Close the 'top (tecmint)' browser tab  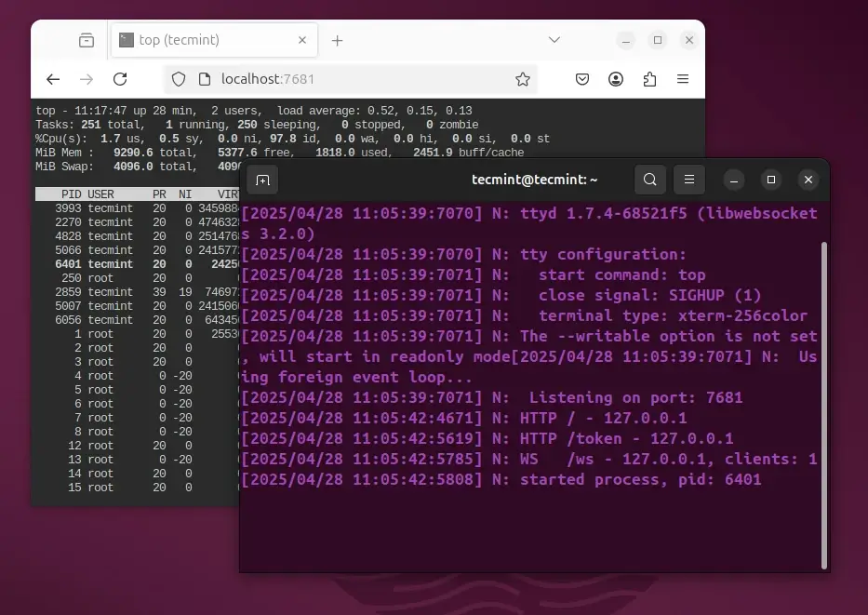pyautogui.click(x=302, y=40)
